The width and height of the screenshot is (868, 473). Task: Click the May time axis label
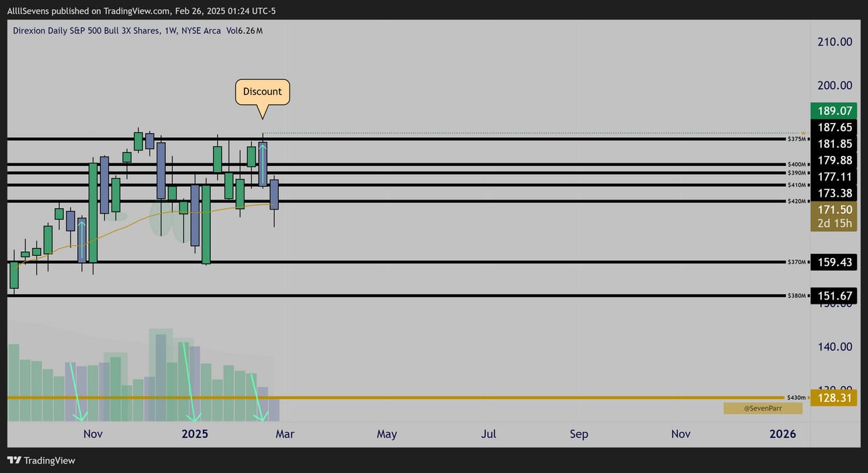pos(387,434)
